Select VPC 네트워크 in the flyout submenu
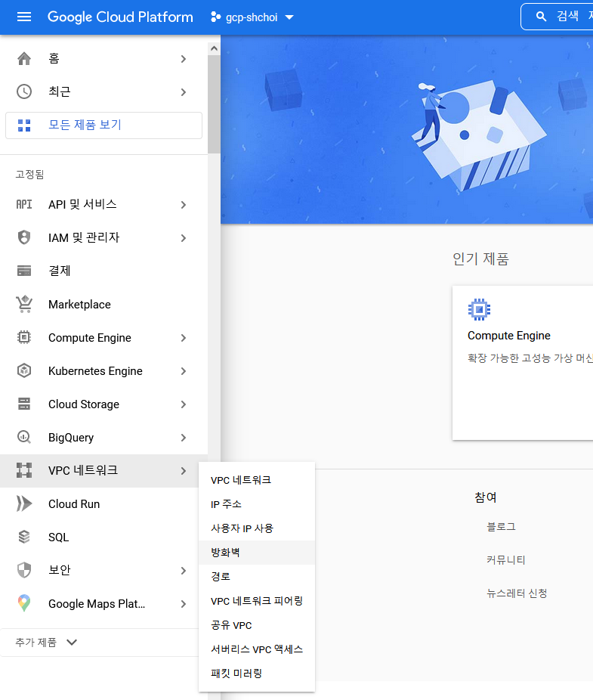 (x=257, y=480)
